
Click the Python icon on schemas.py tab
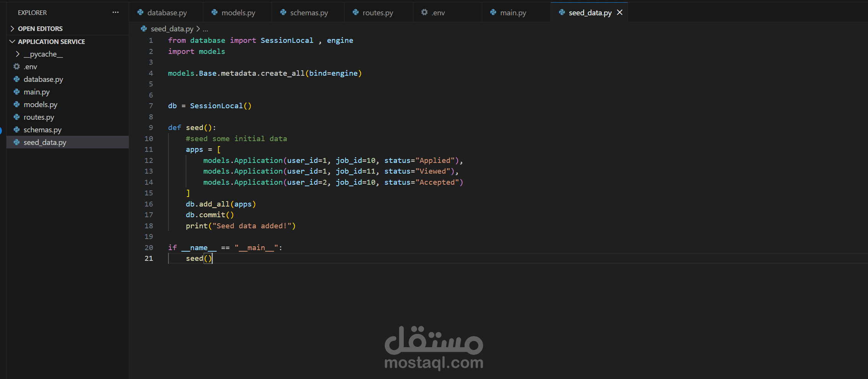pyautogui.click(x=283, y=12)
